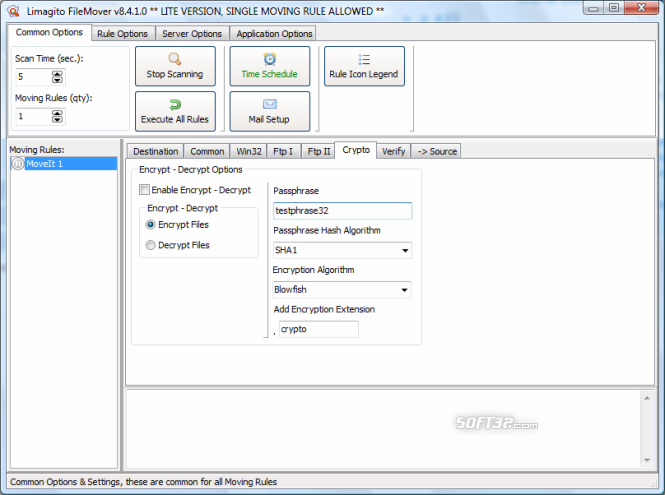Minimize the FileMover window
Screen dimensions: 665x495
pyautogui.click(x=593, y=8)
